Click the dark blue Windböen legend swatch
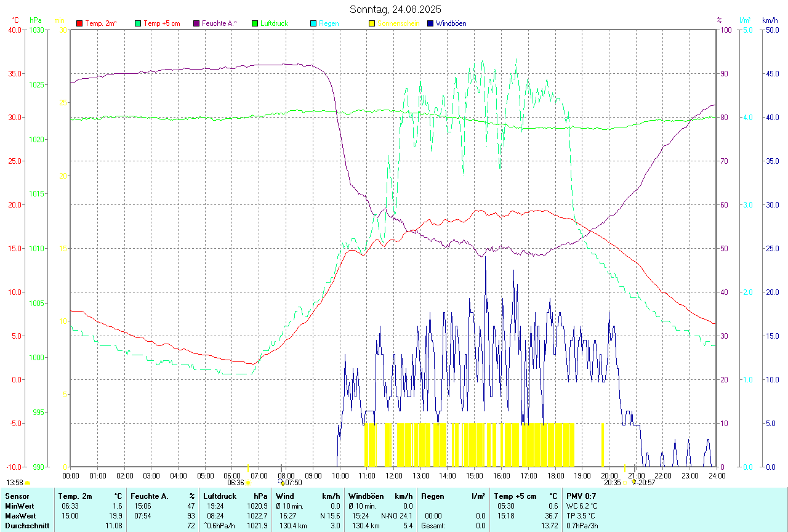Screen dimensions: 788x532 click(430, 23)
